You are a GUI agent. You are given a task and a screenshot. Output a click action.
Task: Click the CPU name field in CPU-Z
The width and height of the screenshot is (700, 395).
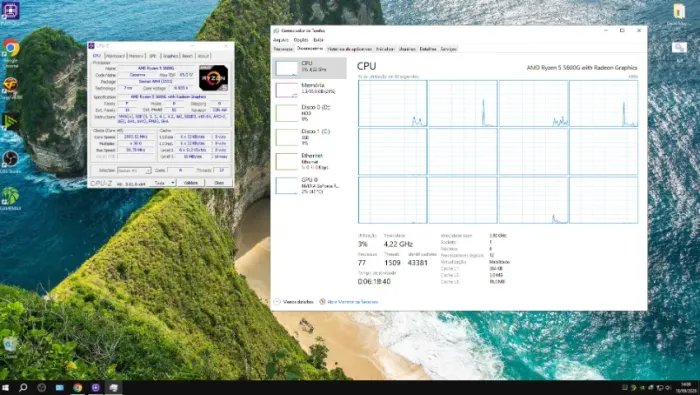pos(156,68)
